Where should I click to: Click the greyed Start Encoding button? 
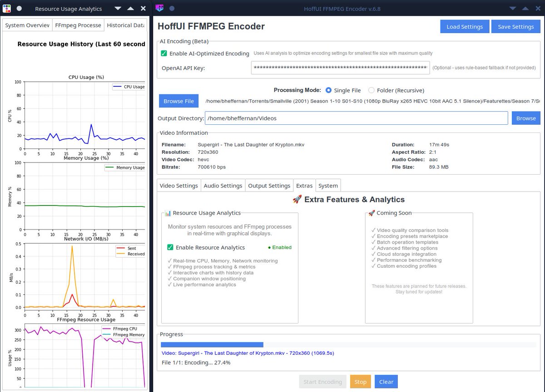pos(322,382)
